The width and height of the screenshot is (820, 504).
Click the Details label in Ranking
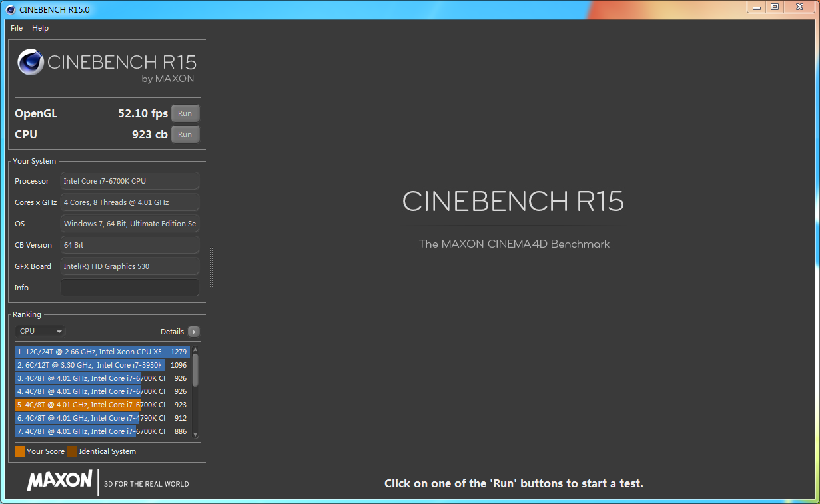coord(172,332)
